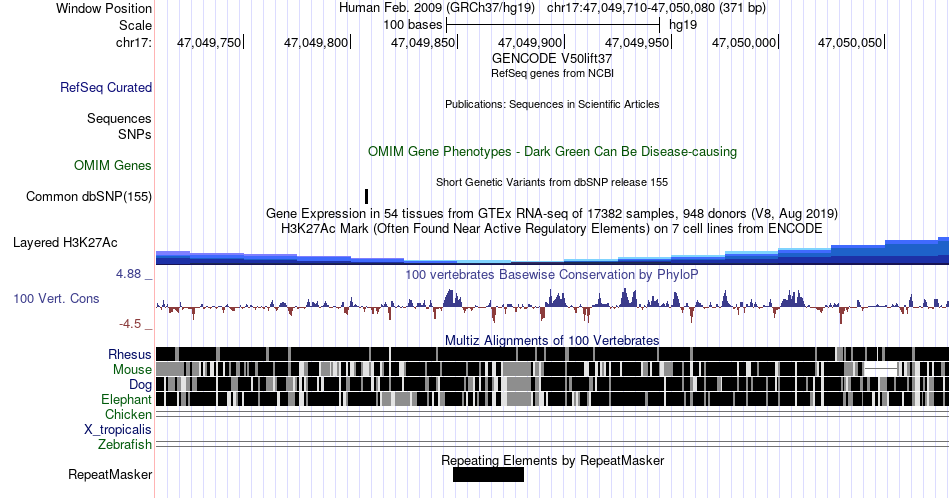The width and height of the screenshot is (950, 498).
Task: Click the chr17: base position label
Action: click(x=134, y=42)
